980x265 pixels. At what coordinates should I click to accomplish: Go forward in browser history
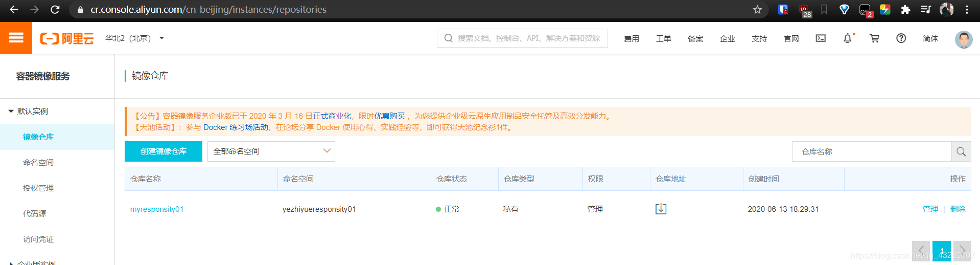[34, 9]
